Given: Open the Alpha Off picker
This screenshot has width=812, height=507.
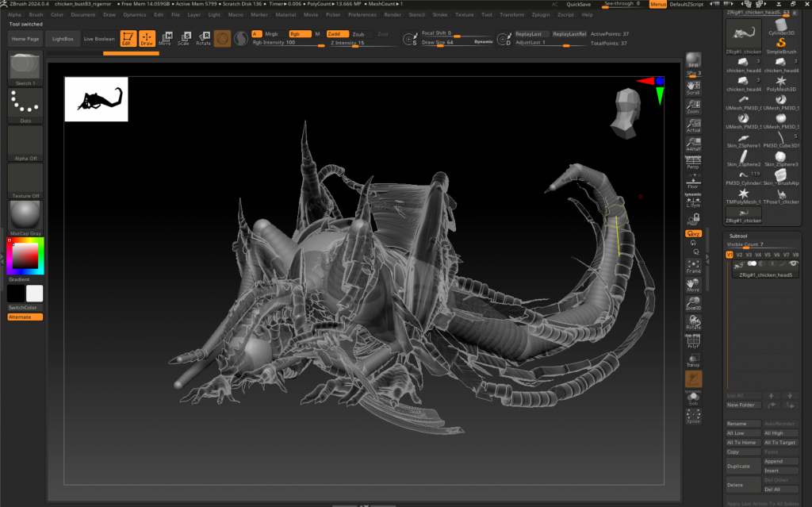Looking at the screenshot, I should point(25,144).
